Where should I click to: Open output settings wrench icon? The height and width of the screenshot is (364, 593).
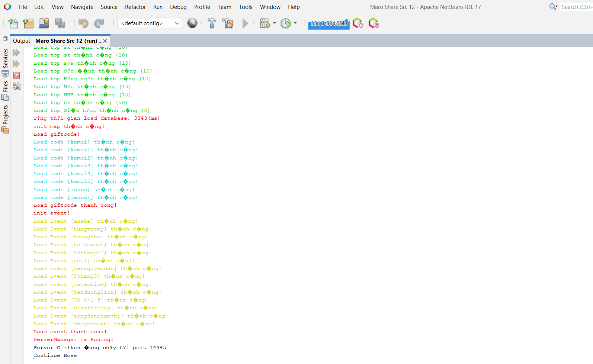16,86
